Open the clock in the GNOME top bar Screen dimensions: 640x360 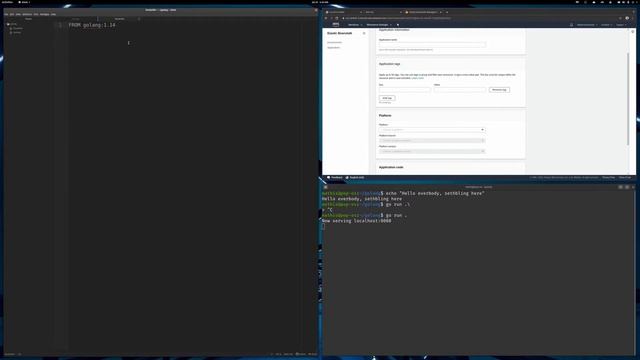(x=320, y=2)
